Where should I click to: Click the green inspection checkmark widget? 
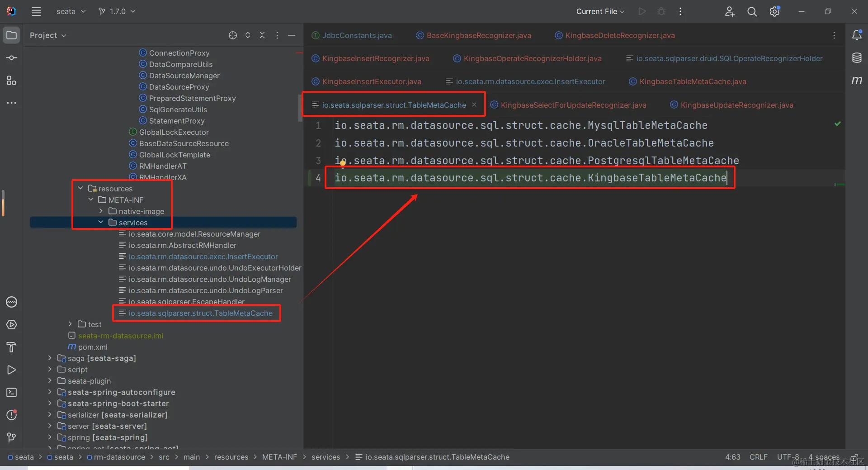tap(838, 123)
